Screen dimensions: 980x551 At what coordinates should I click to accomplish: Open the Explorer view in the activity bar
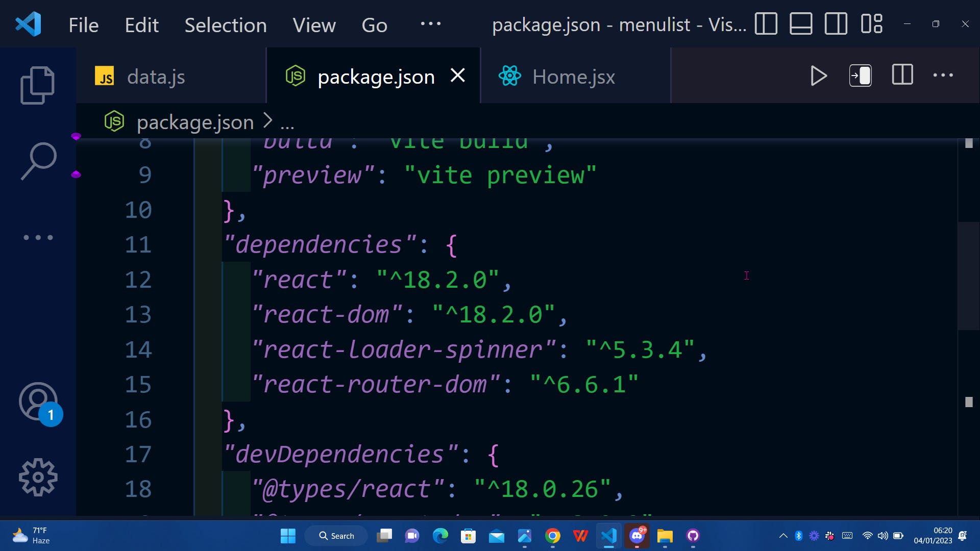click(x=37, y=85)
